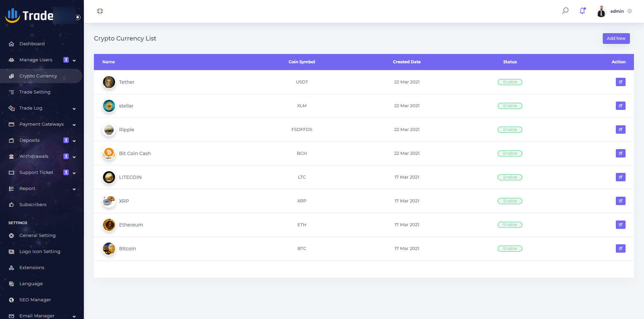Screen dimensions: 644x319
Task: Click Tether's Enable status badge
Action: tap(510, 82)
